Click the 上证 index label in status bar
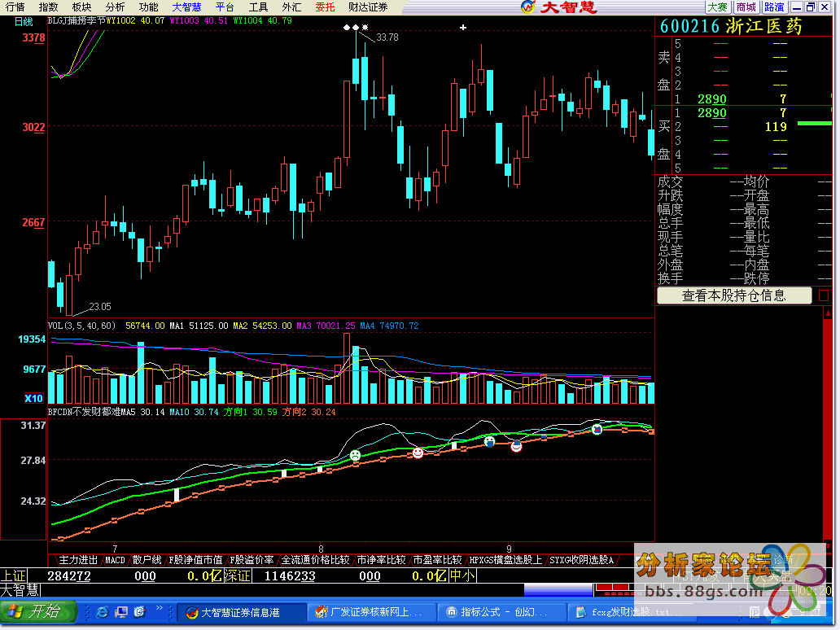The height and width of the screenshot is (630, 840). 13,576
